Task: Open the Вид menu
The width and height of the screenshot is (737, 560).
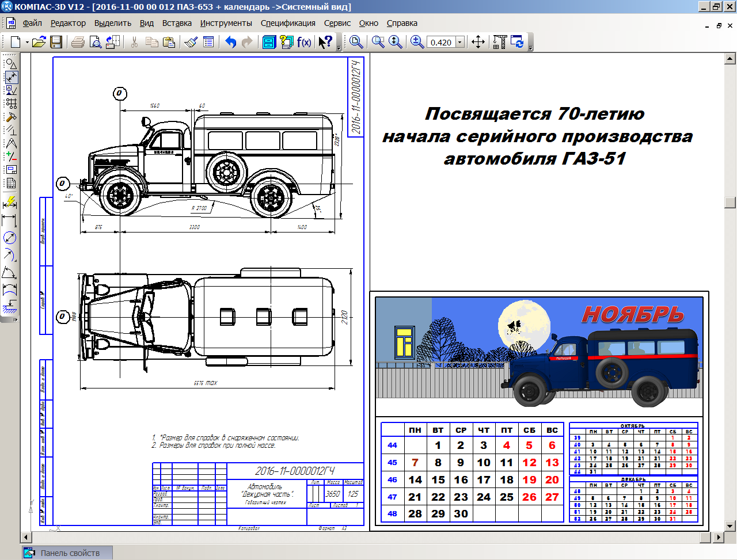Action: [147, 23]
